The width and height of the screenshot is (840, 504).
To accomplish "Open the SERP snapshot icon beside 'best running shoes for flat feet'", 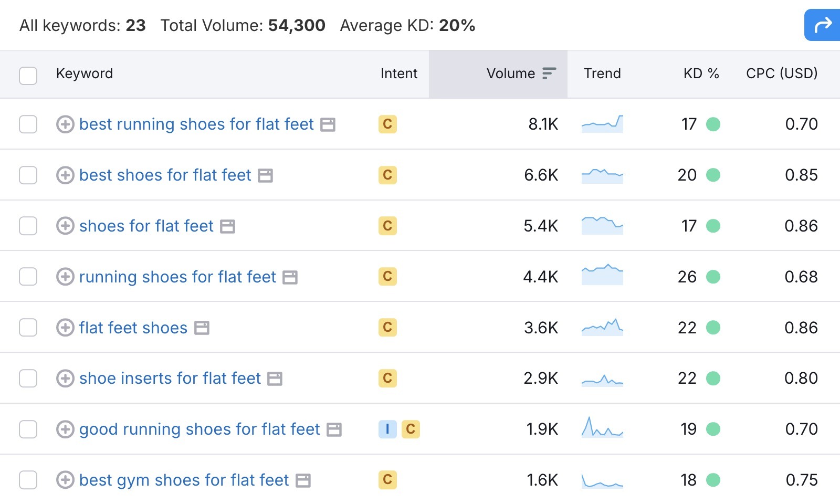I will [328, 124].
